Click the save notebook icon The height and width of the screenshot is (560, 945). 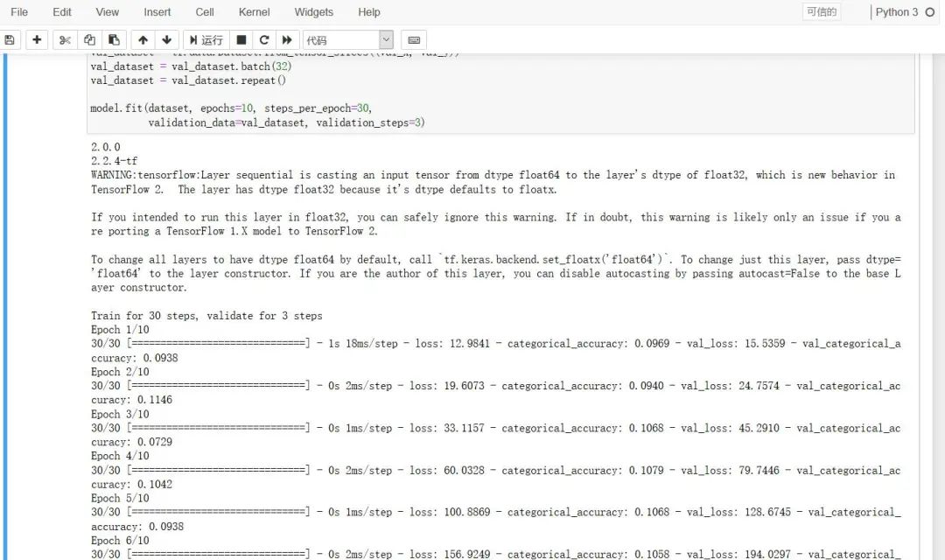click(x=10, y=40)
